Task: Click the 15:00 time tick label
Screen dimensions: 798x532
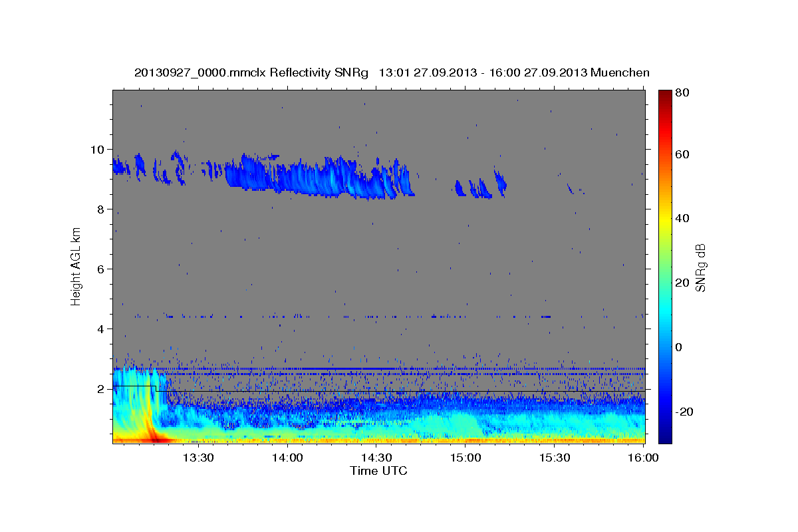Action: [465, 458]
